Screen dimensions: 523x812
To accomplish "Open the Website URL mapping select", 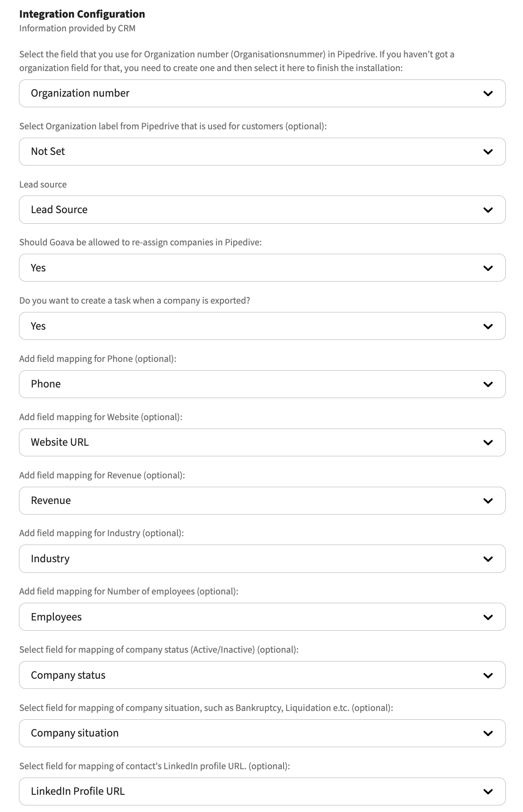I will (x=262, y=442).
